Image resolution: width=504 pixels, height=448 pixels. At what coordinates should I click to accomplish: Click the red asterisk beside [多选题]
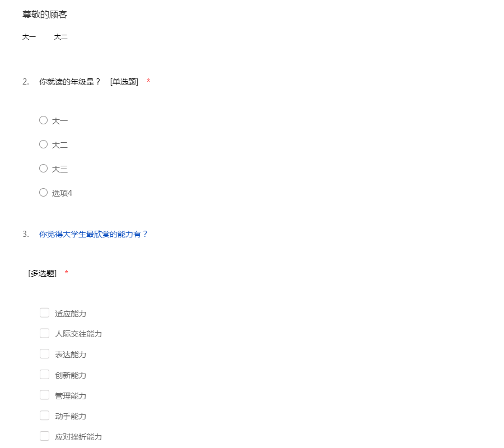coord(67,273)
